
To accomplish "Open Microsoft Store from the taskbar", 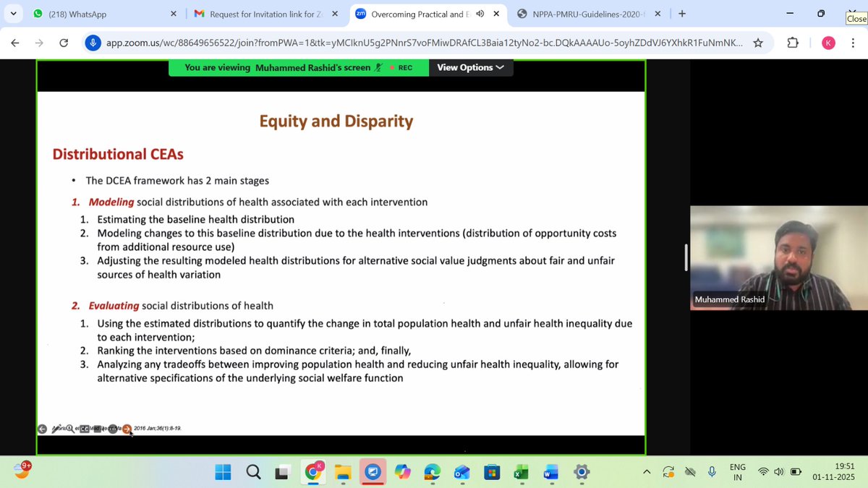I will [492, 472].
